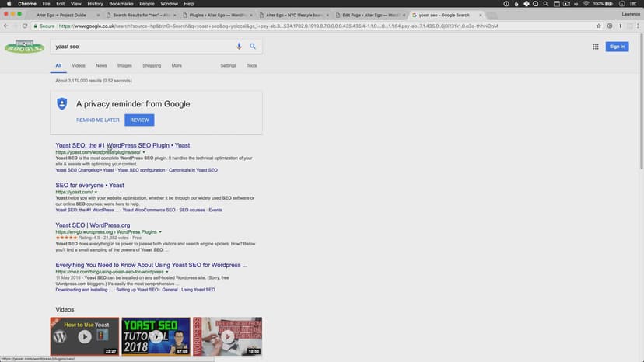Click the Google logo doodle
This screenshot has height=362, width=644.
[x=24, y=47]
